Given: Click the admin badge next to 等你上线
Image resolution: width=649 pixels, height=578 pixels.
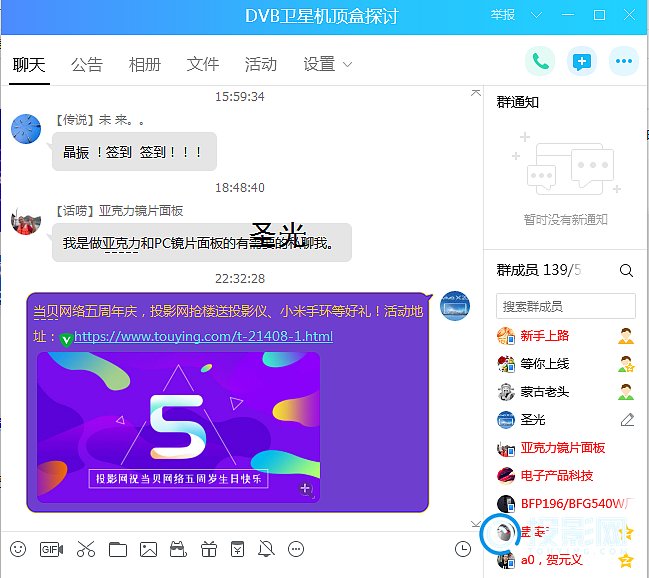Looking at the screenshot, I should pos(625,364).
